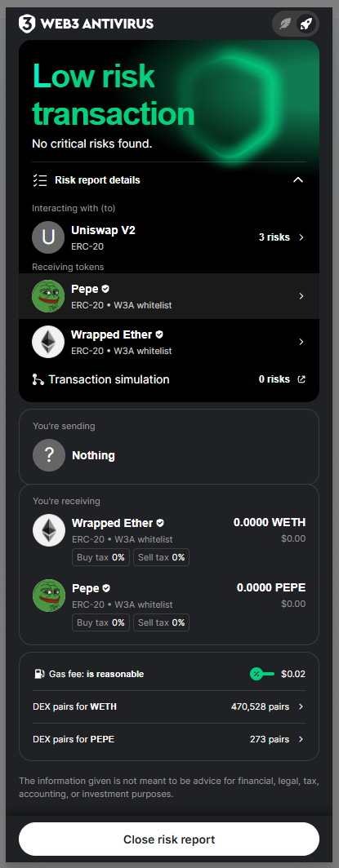Click the Sell tax 0% tag under Pepe

(161, 622)
